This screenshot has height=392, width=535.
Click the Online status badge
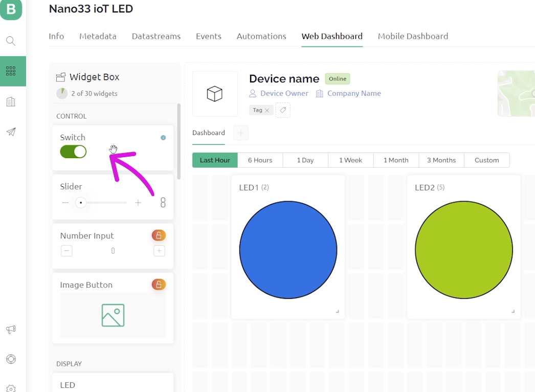pyautogui.click(x=338, y=79)
